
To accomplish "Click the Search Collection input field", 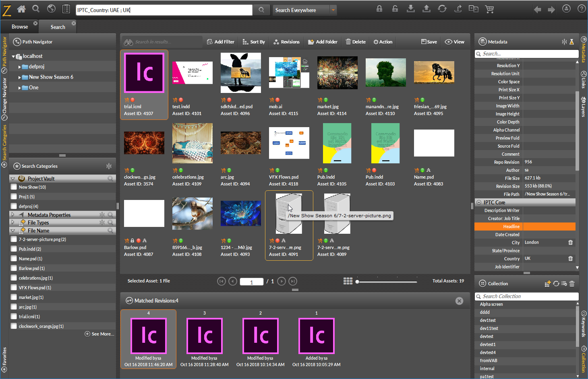I will (x=527, y=296).
